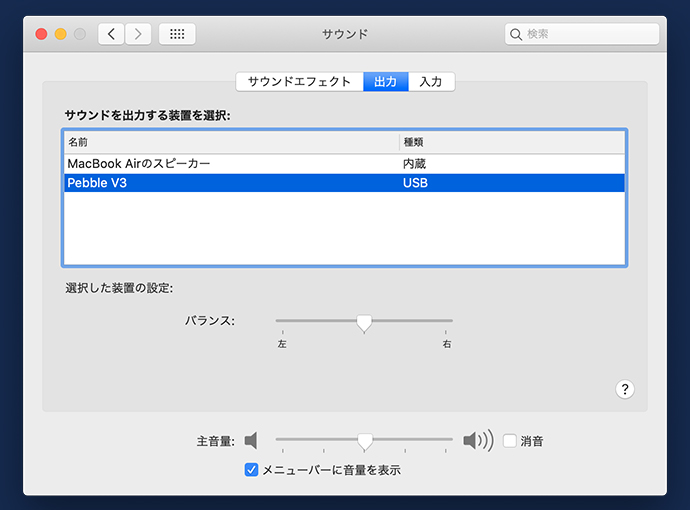Sort devices by 名前 column header
690x510 pixels.
click(x=230, y=142)
